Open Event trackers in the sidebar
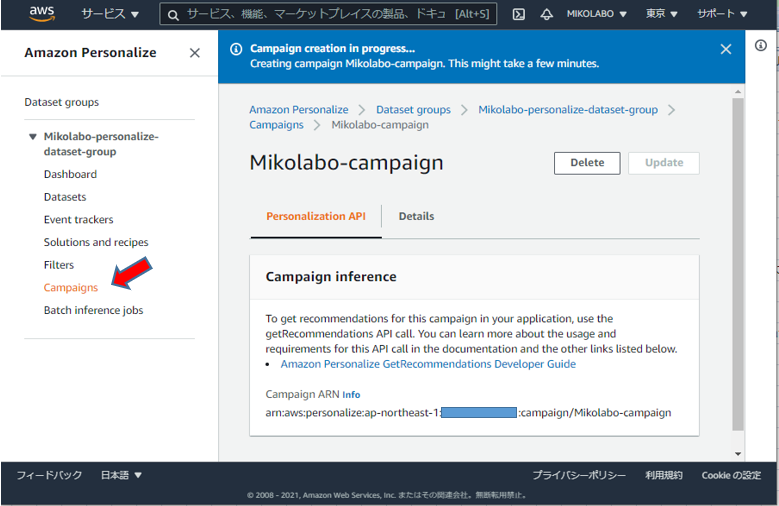Screen dimensions: 779x506 click(78, 219)
